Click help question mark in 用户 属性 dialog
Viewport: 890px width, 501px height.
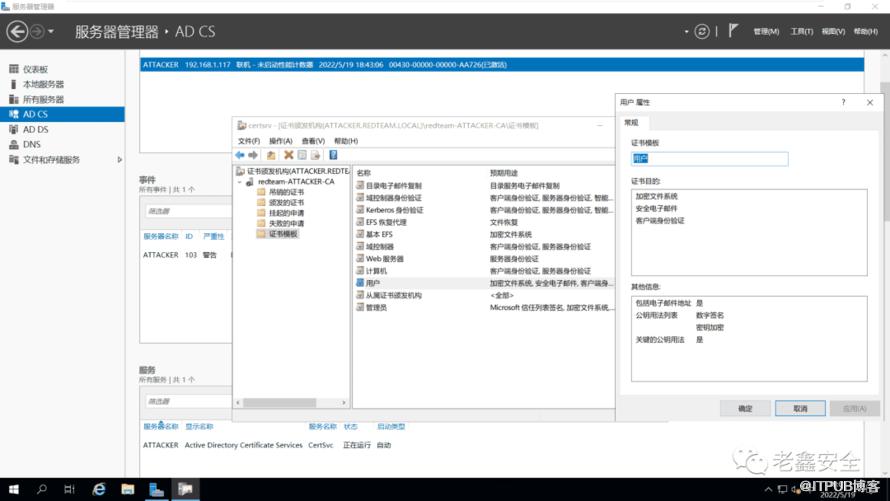(843, 102)
